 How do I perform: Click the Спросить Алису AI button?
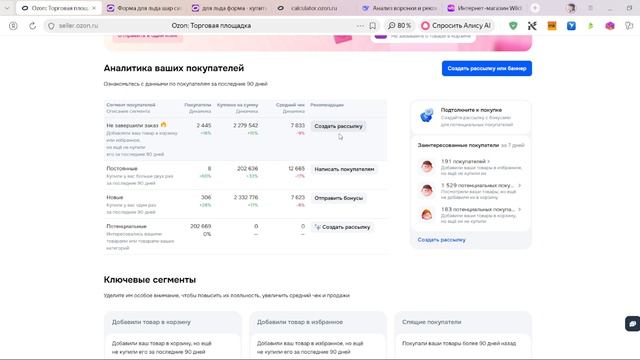[456, 26]
